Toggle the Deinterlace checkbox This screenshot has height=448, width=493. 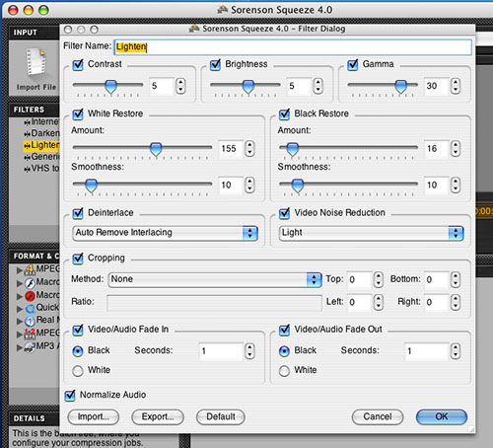pos(78,213)
